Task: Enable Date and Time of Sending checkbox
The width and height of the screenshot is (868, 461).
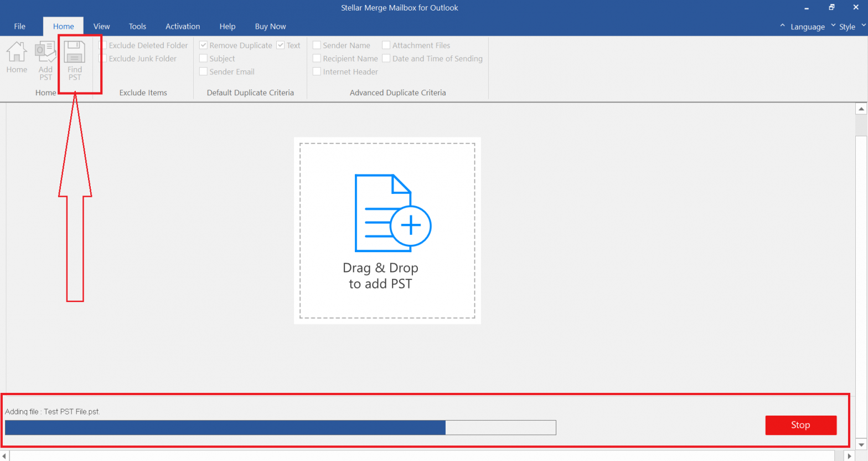Action: click(x=386, y=58)
